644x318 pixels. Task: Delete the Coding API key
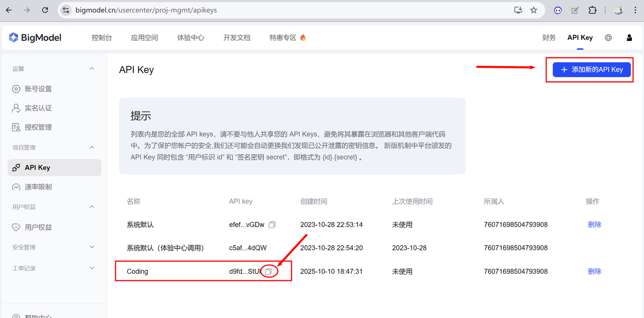(595, 271)
